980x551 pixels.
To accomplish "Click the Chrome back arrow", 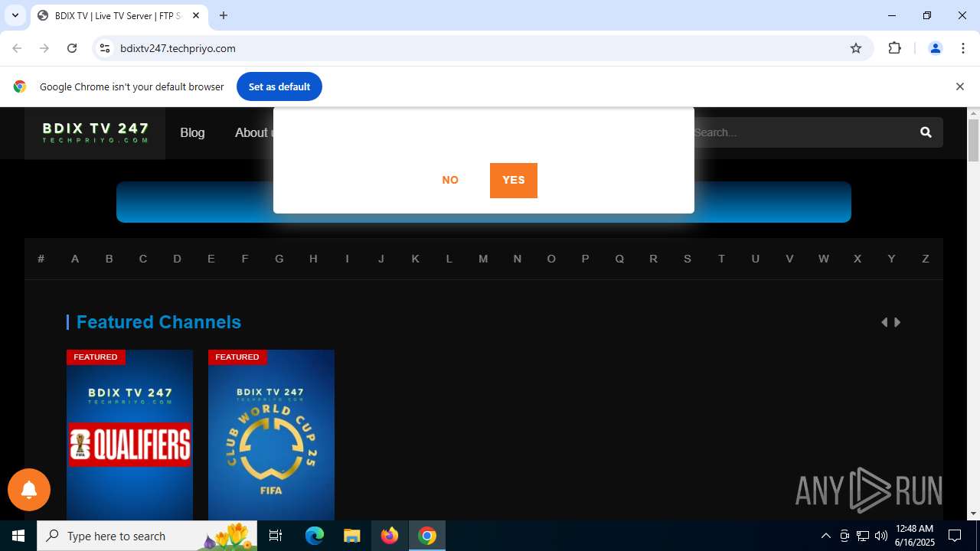I will (17, 48).
